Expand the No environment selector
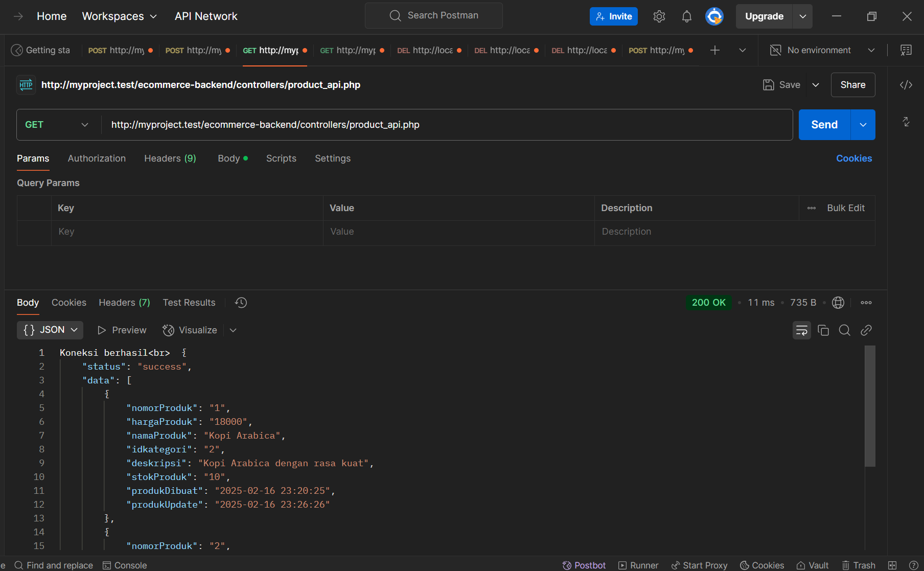 click(x=823, y=50)
